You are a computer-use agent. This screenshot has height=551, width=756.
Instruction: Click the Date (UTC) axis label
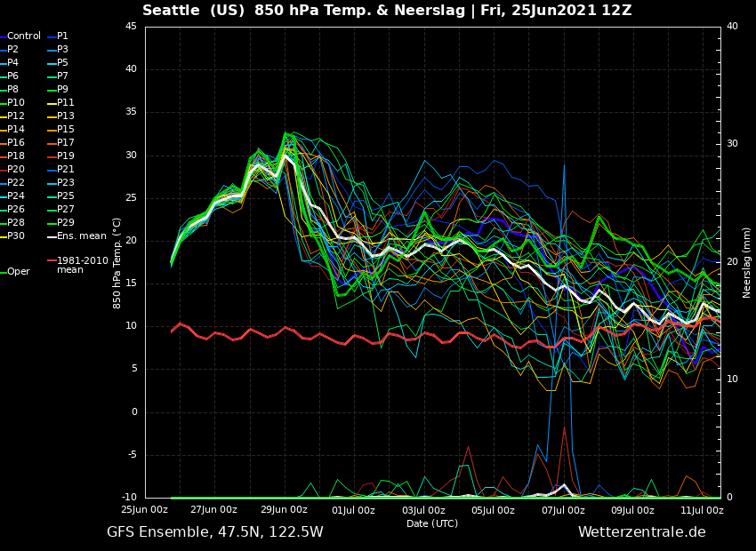tap(432, 523)
